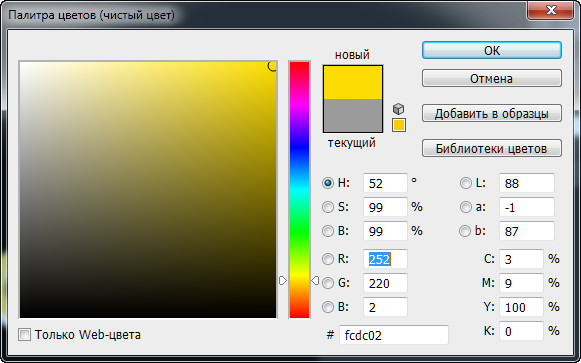Select the R red radio button
This screenshot has height=363, width=581.
[x=328, y=259]
